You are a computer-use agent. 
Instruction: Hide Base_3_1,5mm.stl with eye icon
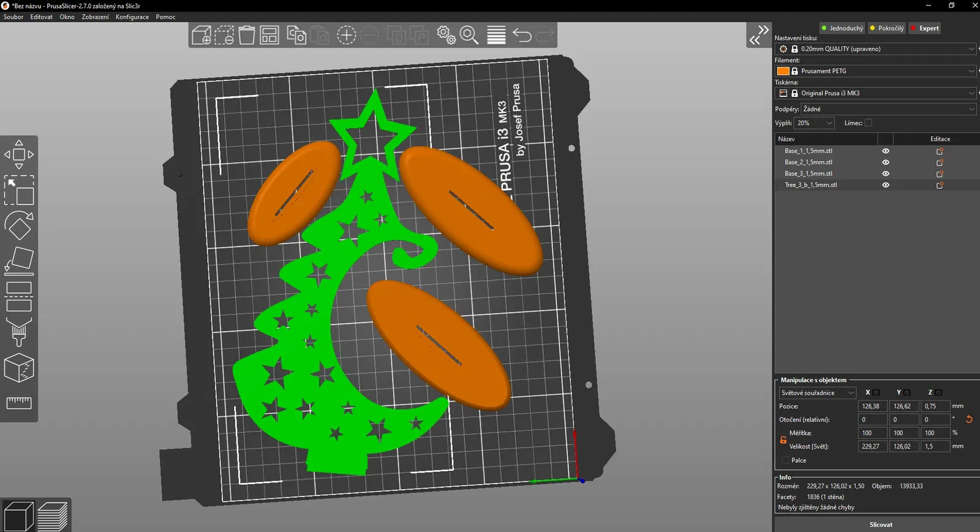coord(886,173)
